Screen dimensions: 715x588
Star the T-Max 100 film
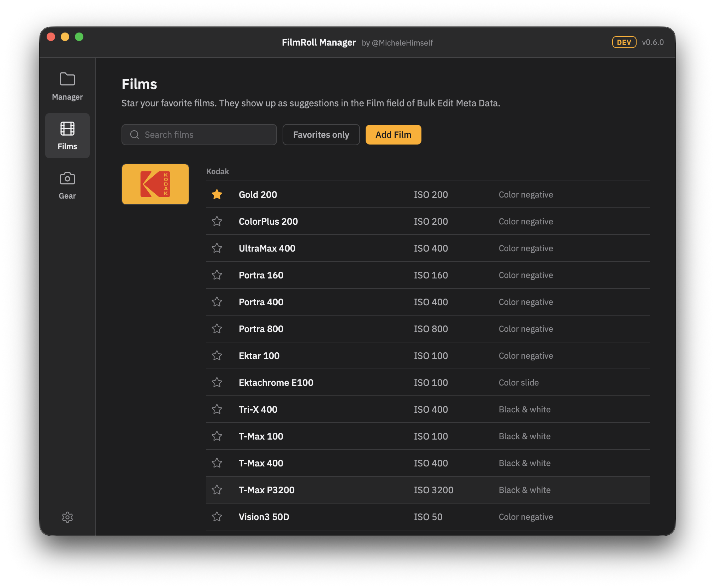point(217,436)
